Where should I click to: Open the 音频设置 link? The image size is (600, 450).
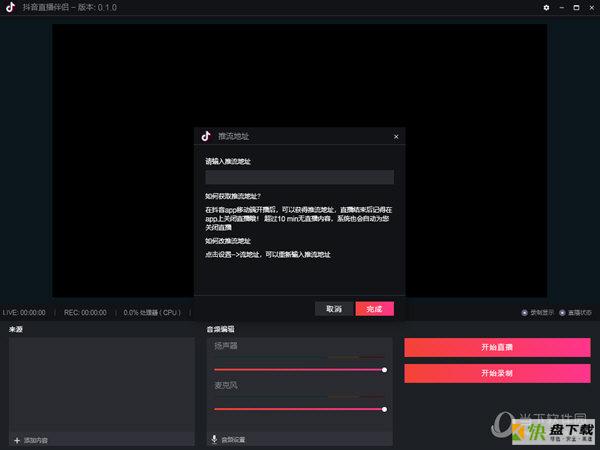pos(233,440)
